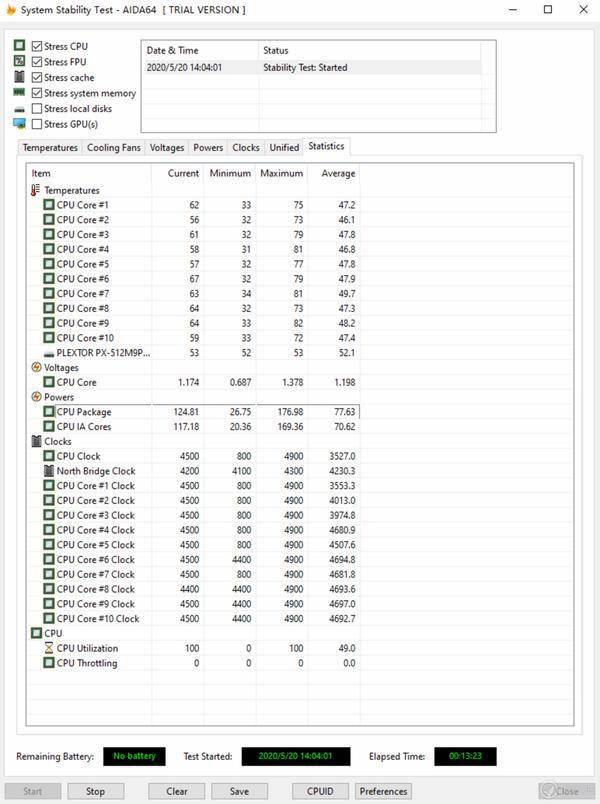
Task: Click the CPU Core #1 temperature icon
Action: coord(49,205)
